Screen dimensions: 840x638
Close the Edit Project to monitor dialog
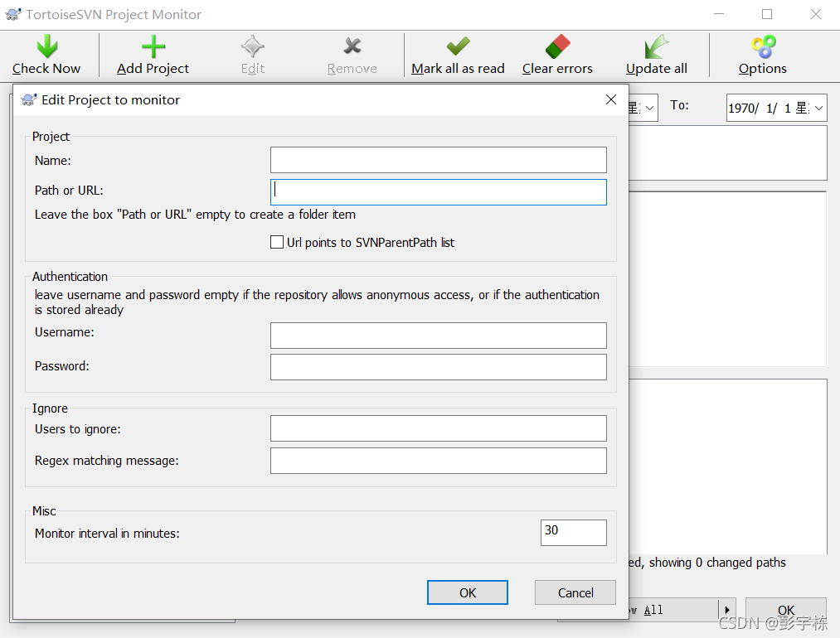pyautogui.click(x=610, y=99)
